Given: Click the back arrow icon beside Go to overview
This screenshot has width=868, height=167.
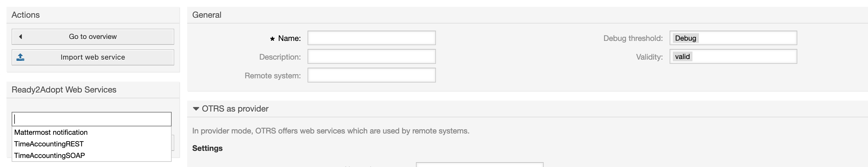Looking at the screenshot, I should [21, 37].
